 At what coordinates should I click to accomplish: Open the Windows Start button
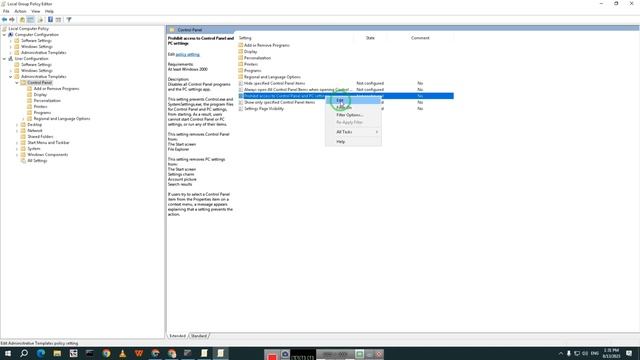(8, 353)
